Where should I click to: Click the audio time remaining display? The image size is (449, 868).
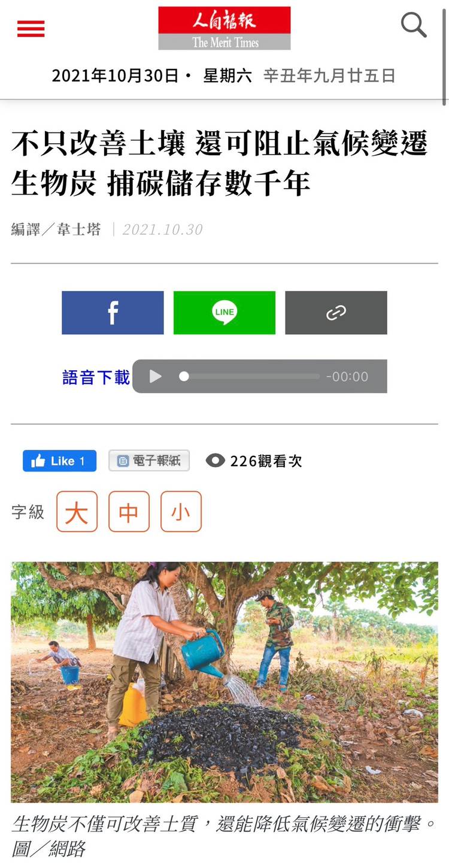[347, 377]
